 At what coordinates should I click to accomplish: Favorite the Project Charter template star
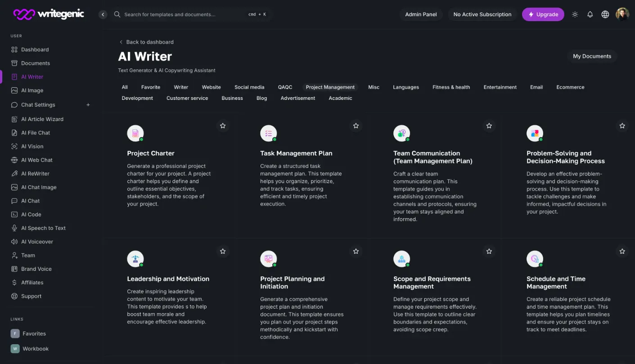223,126
